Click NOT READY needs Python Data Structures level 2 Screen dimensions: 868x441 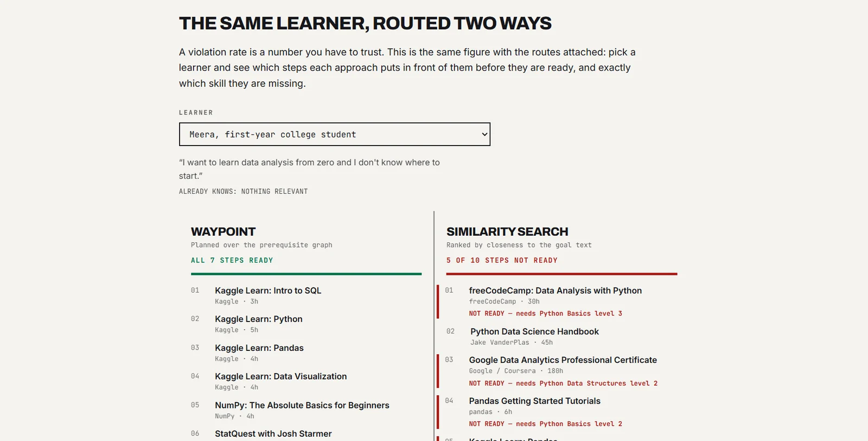click(563, 383)
